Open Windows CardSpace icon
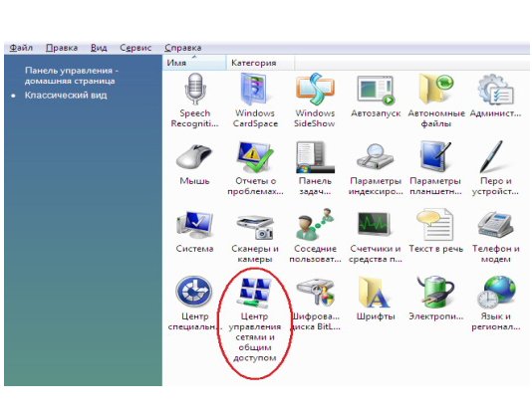The height and width of the screenshot is (413, 532). (255, 89)
